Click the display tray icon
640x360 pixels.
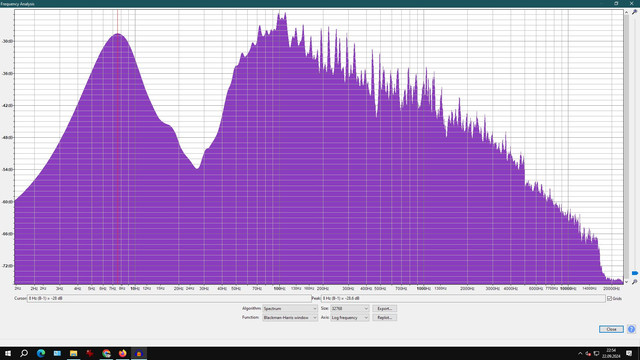click(596, 353)
